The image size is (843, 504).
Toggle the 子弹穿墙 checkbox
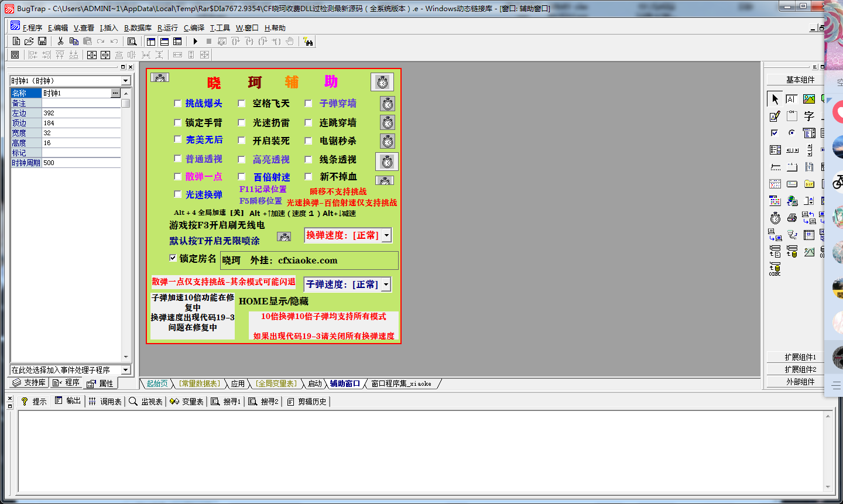309,104
